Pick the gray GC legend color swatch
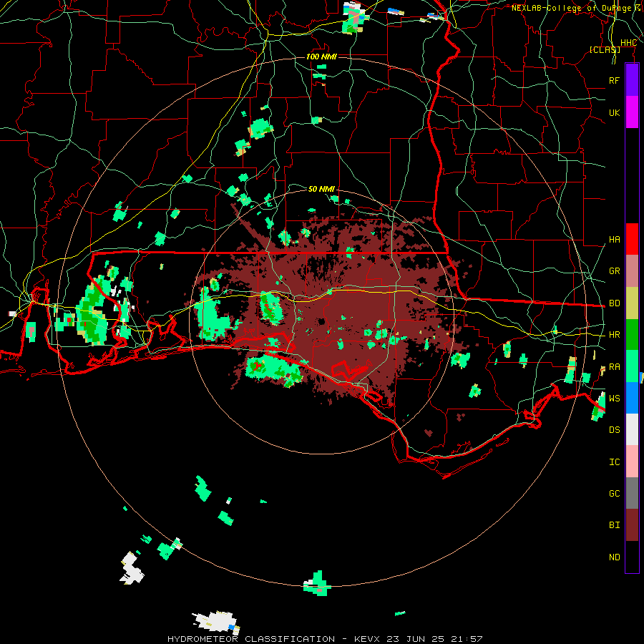Screen dimensions: 644x644 coord(632,493)
